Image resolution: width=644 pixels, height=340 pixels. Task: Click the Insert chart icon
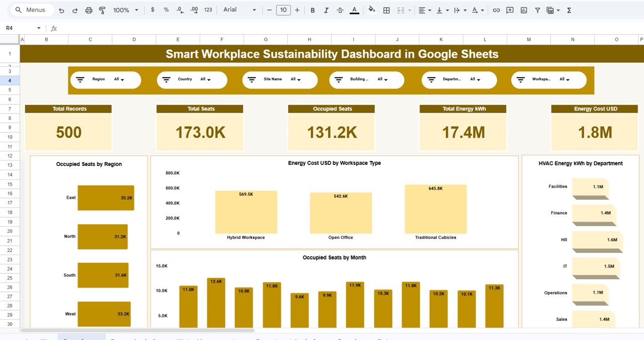click(x=523, y=10)
